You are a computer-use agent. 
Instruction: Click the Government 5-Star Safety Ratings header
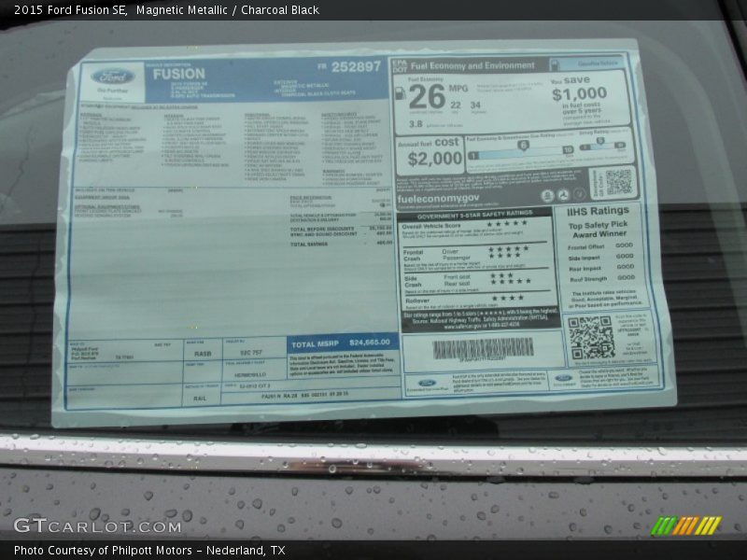click(474, 214)
